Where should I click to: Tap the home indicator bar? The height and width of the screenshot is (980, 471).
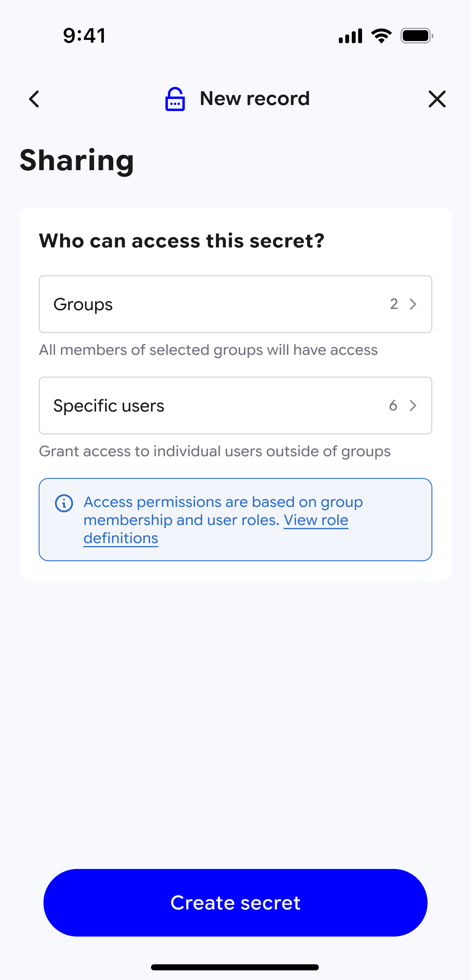tap(235, 967)
